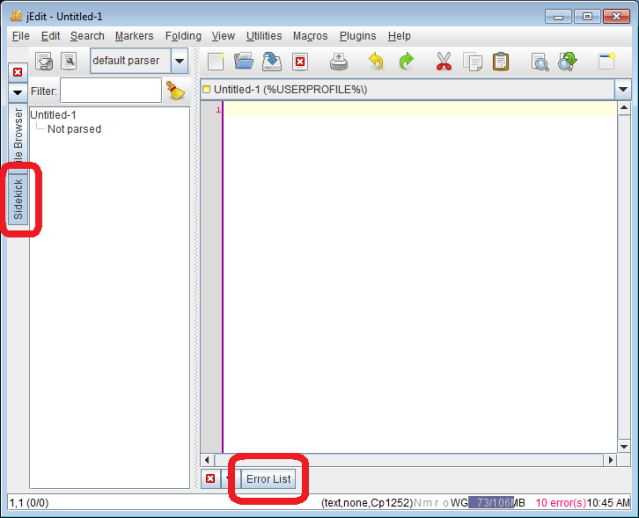Image resolution: width=639 pixels, height=518 pixels.
Task: Click the horizontal scrollbar left arrow
Action: point(207,460)
